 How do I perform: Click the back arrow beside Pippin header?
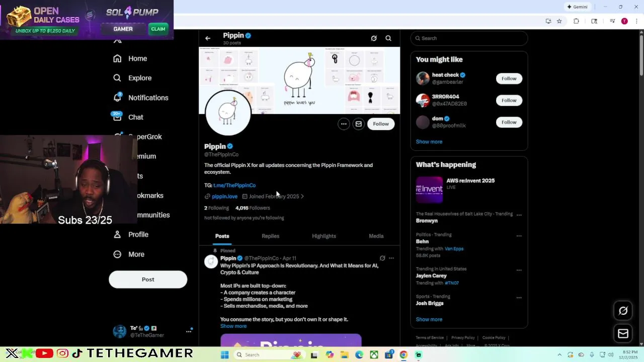click(208, 38)
